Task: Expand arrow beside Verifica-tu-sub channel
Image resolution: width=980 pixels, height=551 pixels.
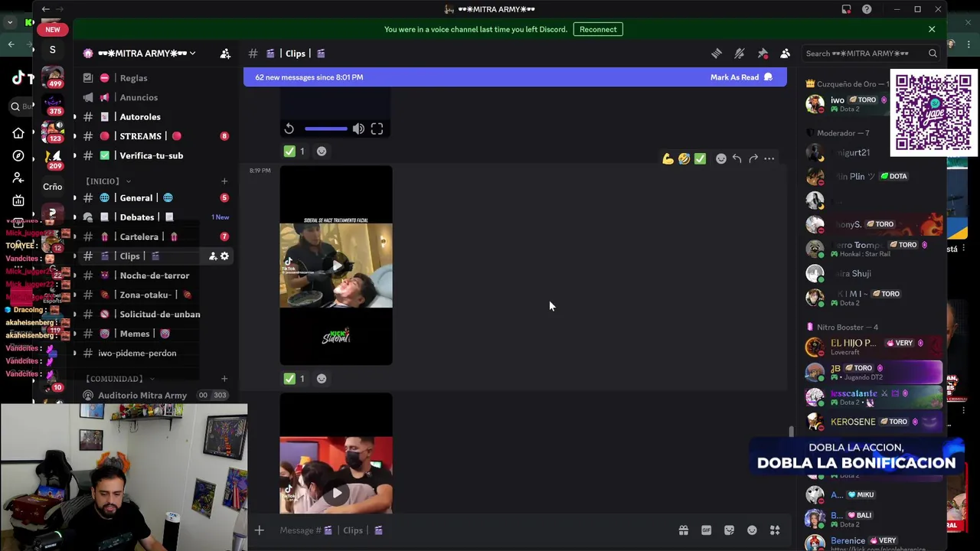Action: (75, 156)
